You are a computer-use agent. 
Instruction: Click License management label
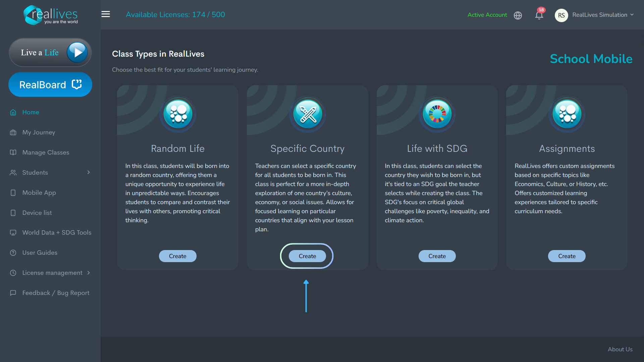[52, 273]
